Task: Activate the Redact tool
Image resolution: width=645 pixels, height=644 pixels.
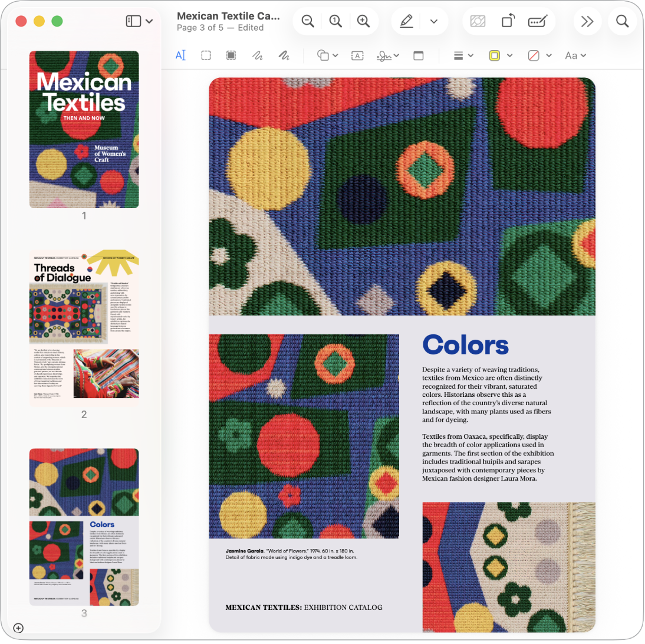Action: (477, 21)
